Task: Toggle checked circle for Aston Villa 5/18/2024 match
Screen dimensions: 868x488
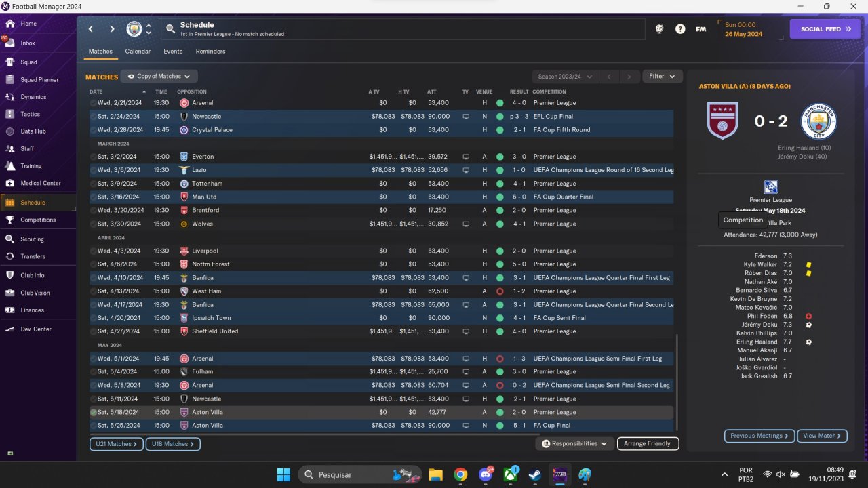Action: click(x=94, y=412)
